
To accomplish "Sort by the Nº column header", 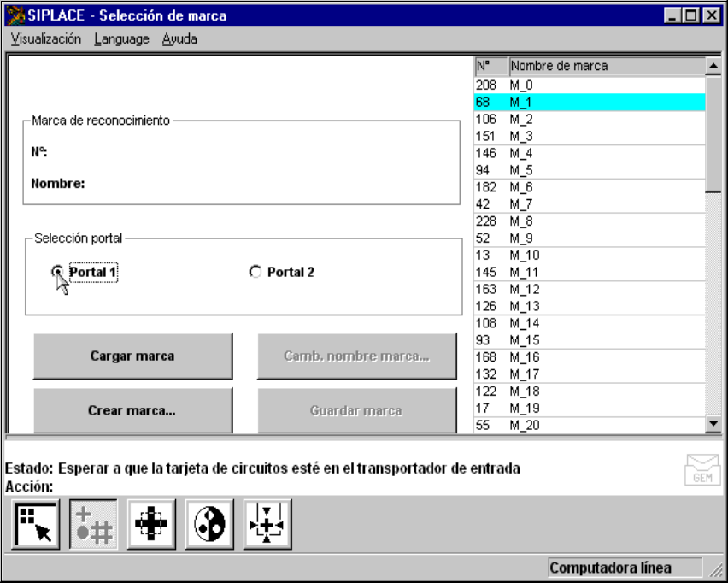I will (x=490, y=66).
